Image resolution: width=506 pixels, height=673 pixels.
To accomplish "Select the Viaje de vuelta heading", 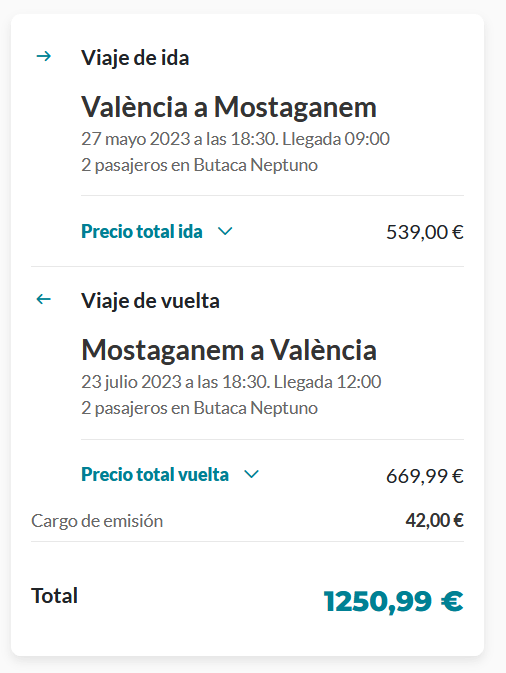I will 150,300.
